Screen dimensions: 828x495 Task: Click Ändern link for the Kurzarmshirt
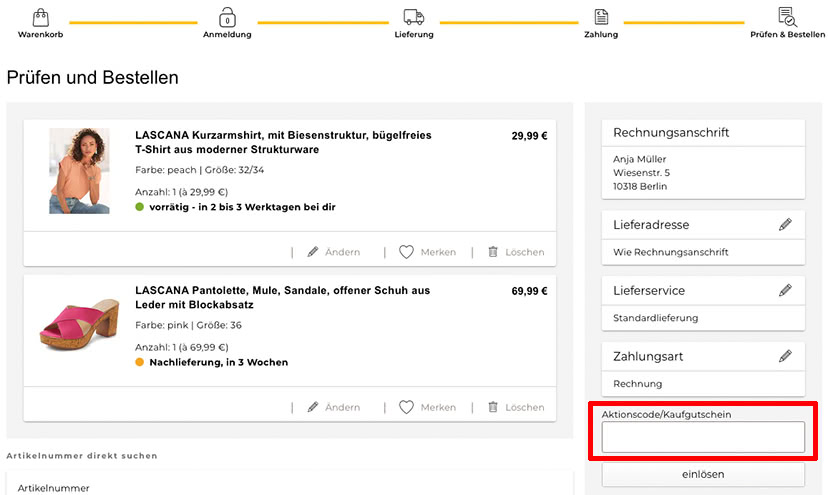[342, 252]
